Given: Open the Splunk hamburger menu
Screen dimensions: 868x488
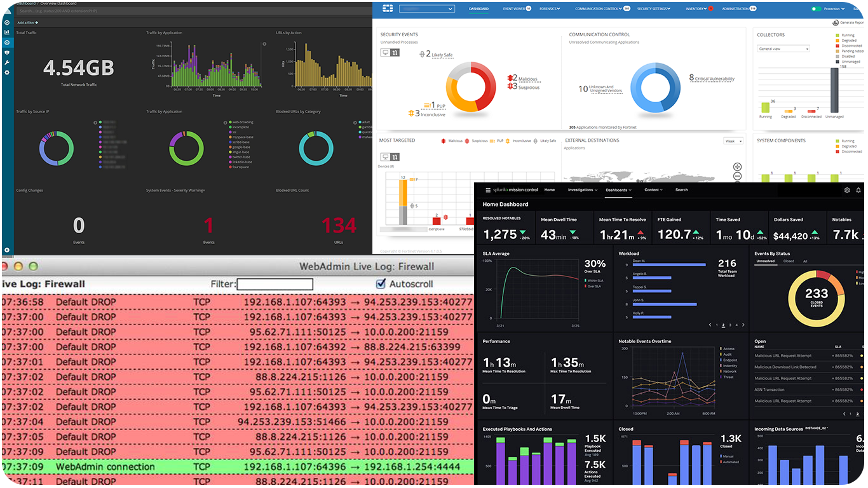Looking at the screenshot, I should pos(488,190).
